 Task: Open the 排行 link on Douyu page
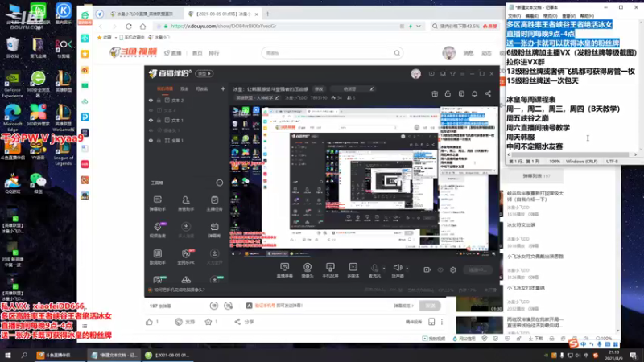coord(214,53)
